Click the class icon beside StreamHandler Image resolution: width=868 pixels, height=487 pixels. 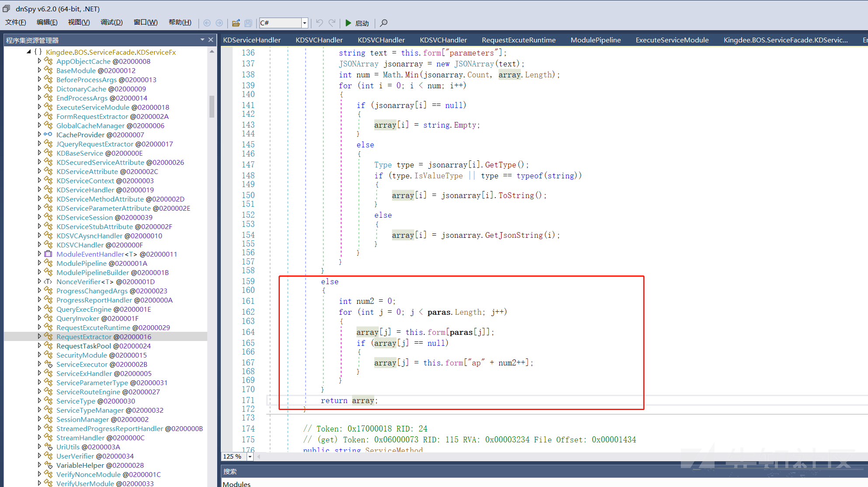pos(48,438)
